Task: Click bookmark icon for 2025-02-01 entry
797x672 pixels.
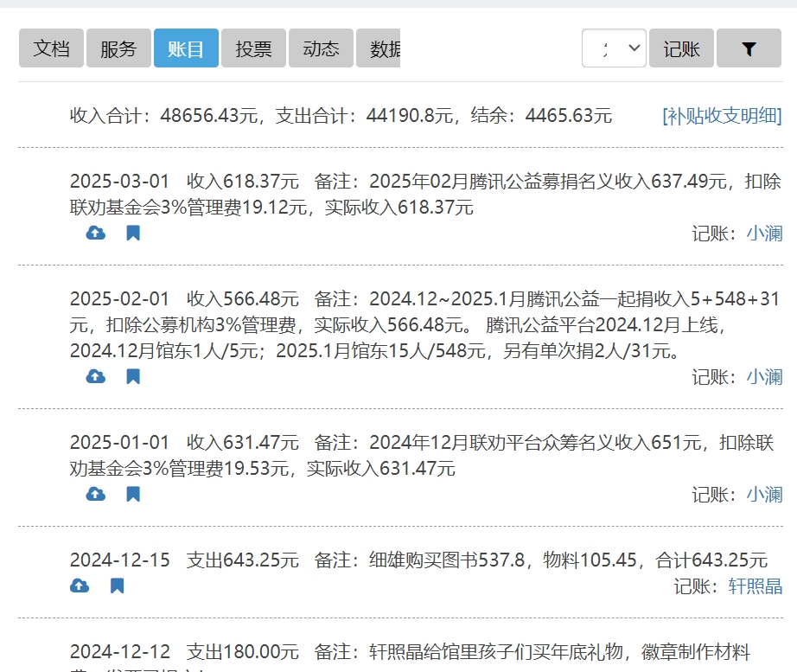Action: [133, 376]
